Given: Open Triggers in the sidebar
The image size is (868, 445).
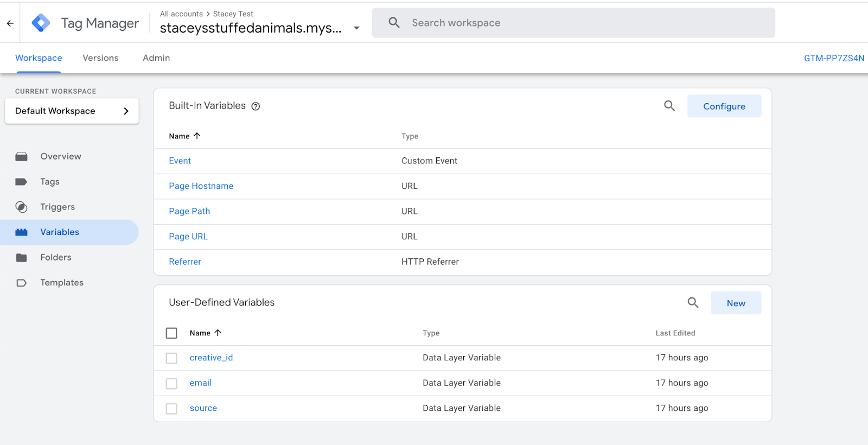Looking at the screenshot, I should [58, 207].
